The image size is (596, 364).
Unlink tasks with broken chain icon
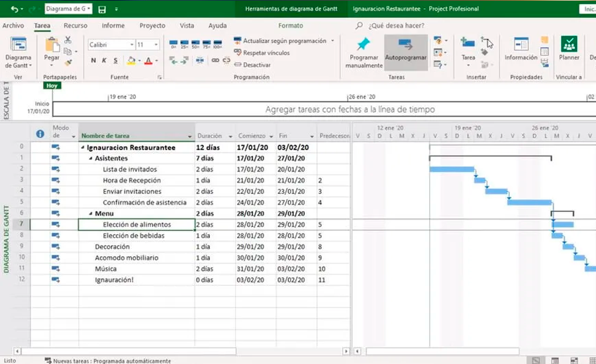click(226, 60)
